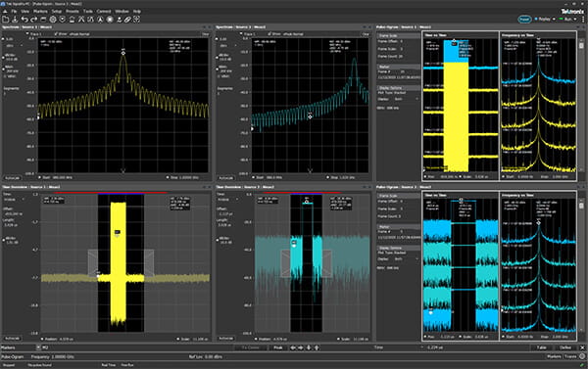Click the last dashed-square toolbar icon
588x369 pixels.
(x=136, y=20)
